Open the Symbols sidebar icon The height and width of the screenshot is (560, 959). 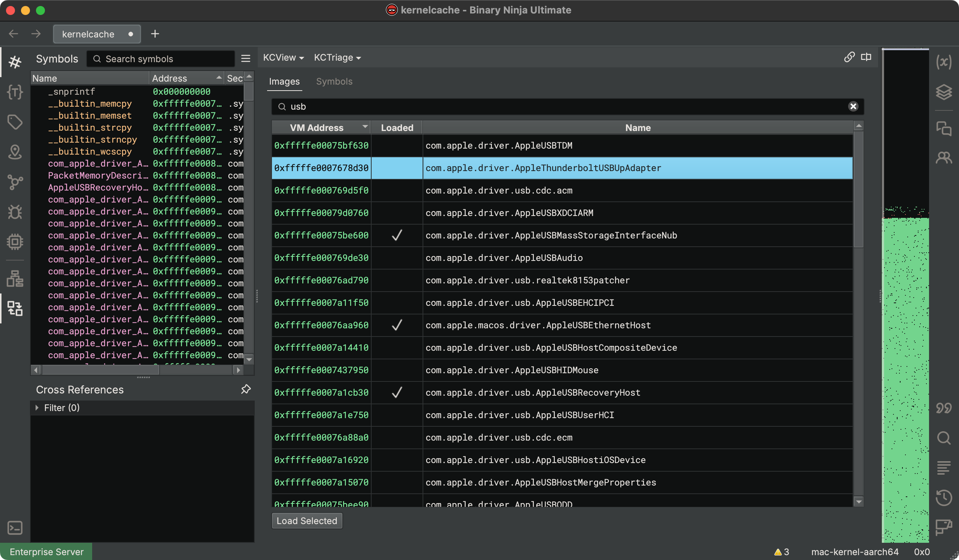[x=15, y=62]
